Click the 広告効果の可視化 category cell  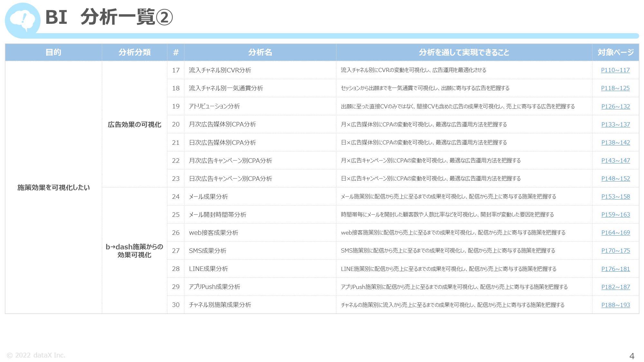(135, 125)
